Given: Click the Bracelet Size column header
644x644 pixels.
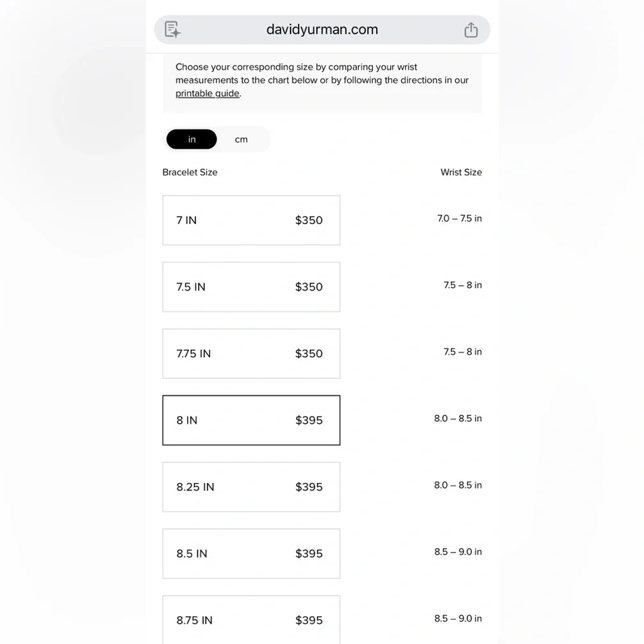Looking at the screenshot, I should 190,172.
